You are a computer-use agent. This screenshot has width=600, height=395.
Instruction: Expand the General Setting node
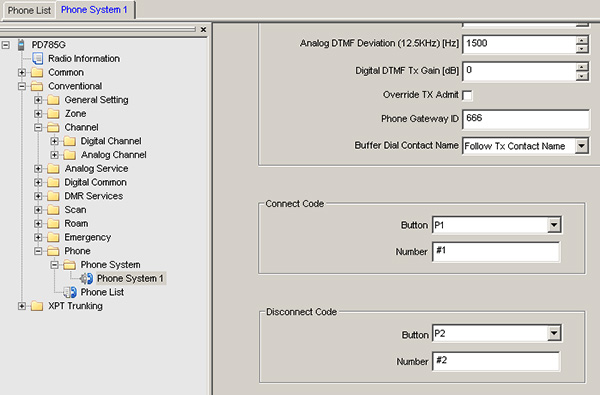(x=38, y=100)
